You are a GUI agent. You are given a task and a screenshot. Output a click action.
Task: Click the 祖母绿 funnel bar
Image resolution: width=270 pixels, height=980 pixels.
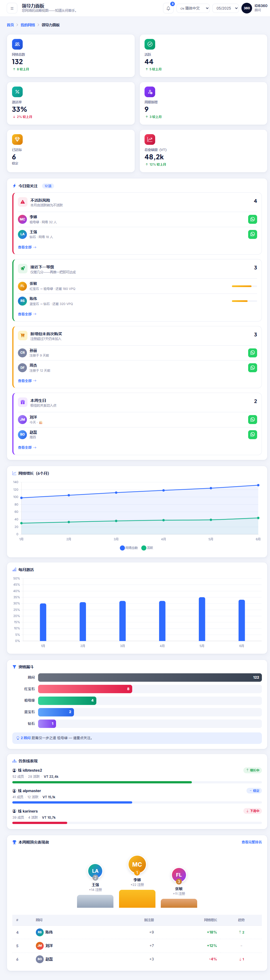click(67, 700)
